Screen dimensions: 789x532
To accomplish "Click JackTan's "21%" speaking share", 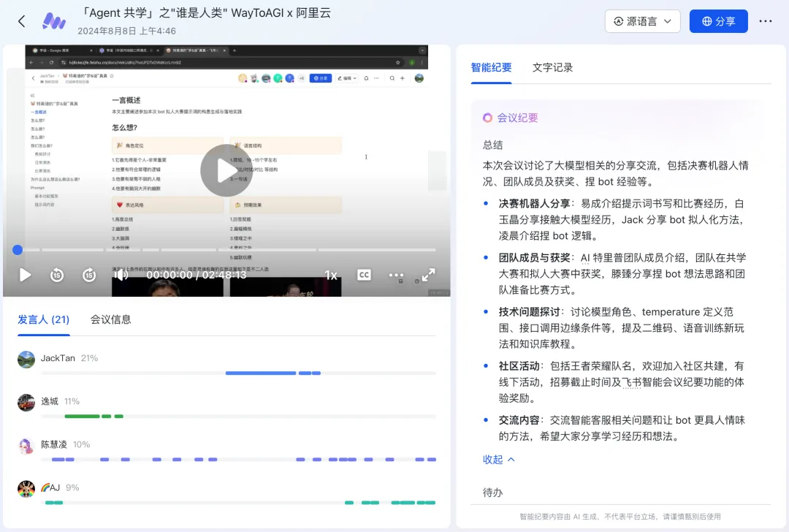I will [90, 358].
